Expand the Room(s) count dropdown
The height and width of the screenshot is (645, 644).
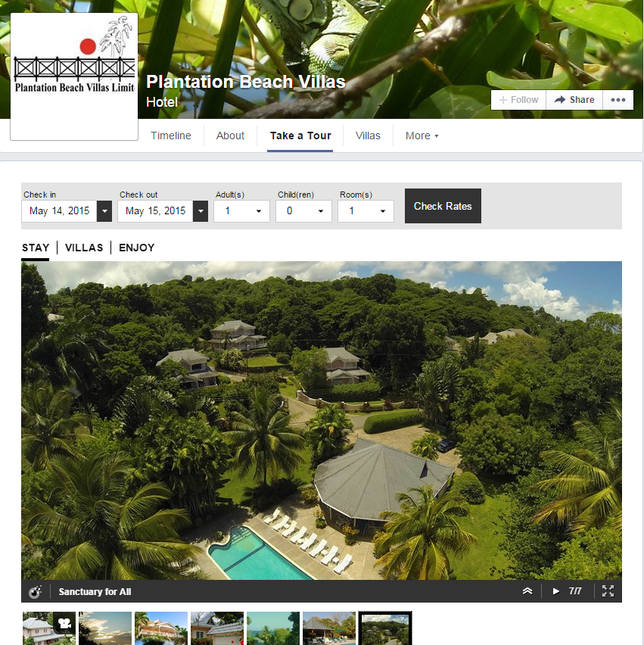tap(366, 211)
